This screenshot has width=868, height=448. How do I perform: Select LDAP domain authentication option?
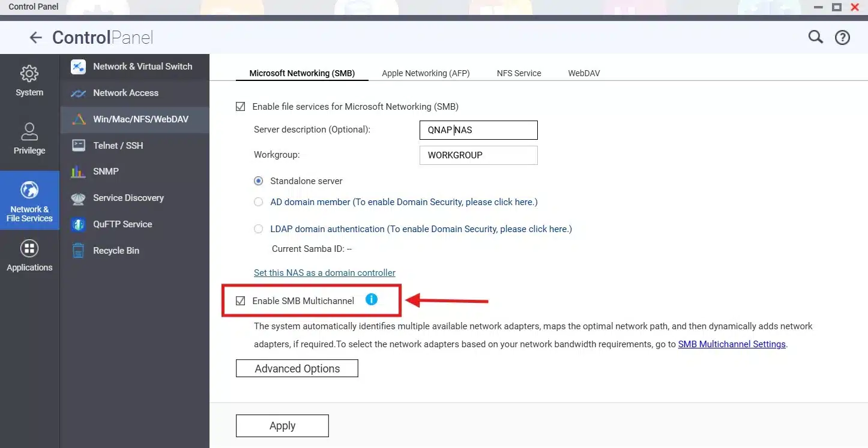[258, 228]
